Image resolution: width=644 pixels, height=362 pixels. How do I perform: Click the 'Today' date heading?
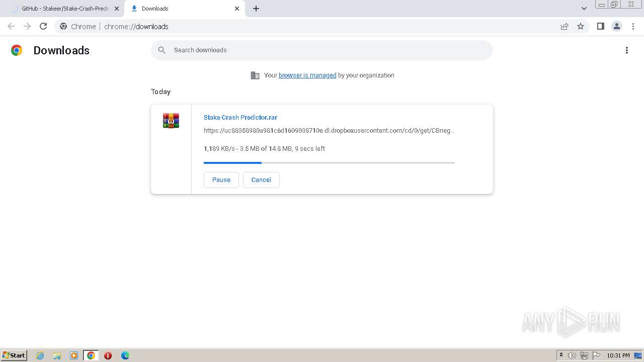(161, 92)
